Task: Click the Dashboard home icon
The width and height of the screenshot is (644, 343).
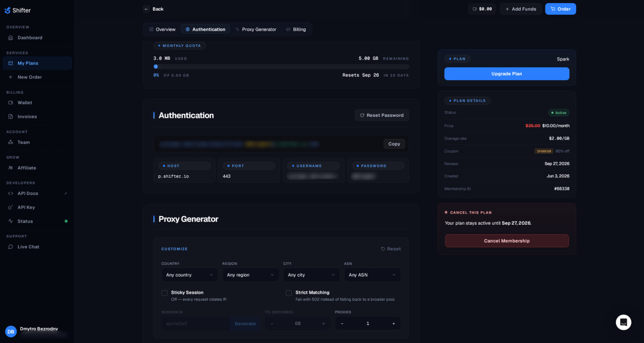Action: coord(11,38)
